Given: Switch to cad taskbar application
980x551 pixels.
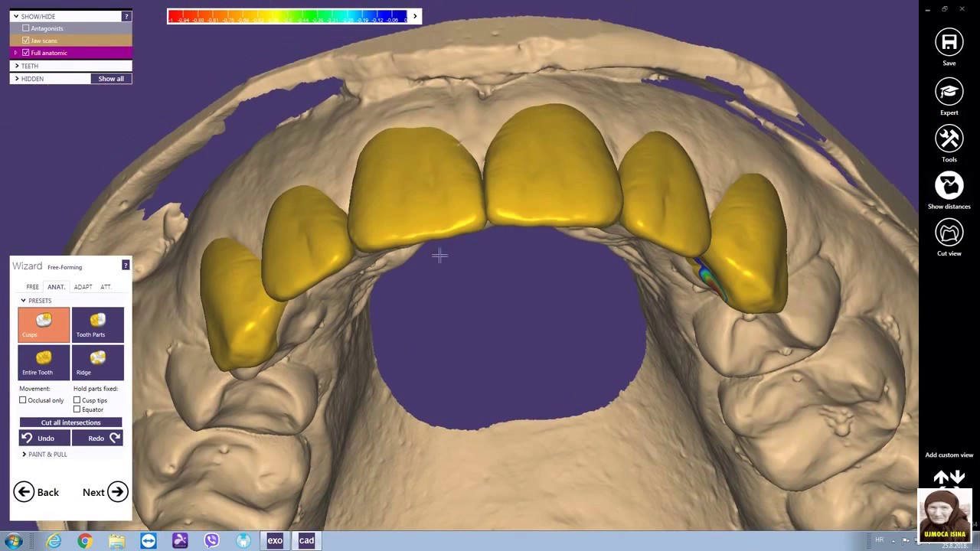Looking at the screenshot, I should click(306, 541).
